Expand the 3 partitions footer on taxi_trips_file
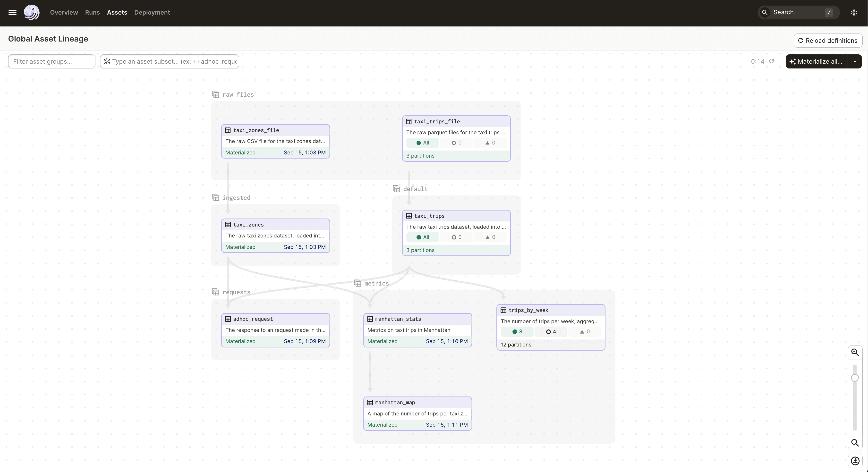 421,156
